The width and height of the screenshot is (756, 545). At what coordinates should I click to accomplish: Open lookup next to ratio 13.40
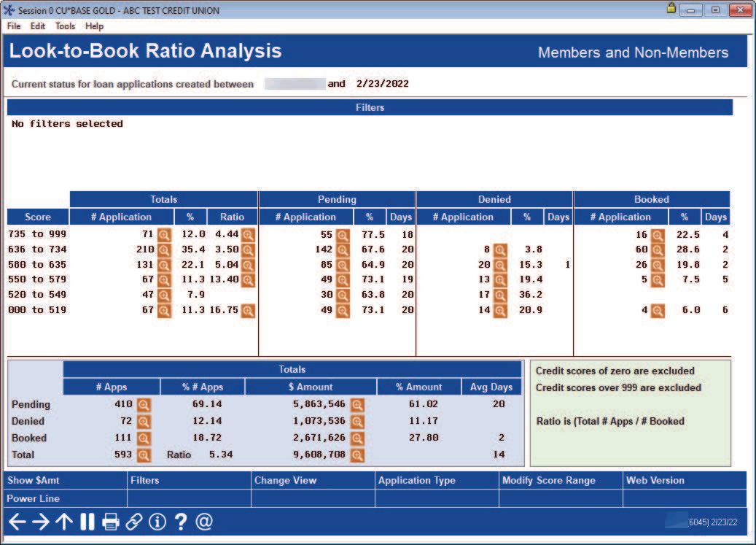coord(248,279)
